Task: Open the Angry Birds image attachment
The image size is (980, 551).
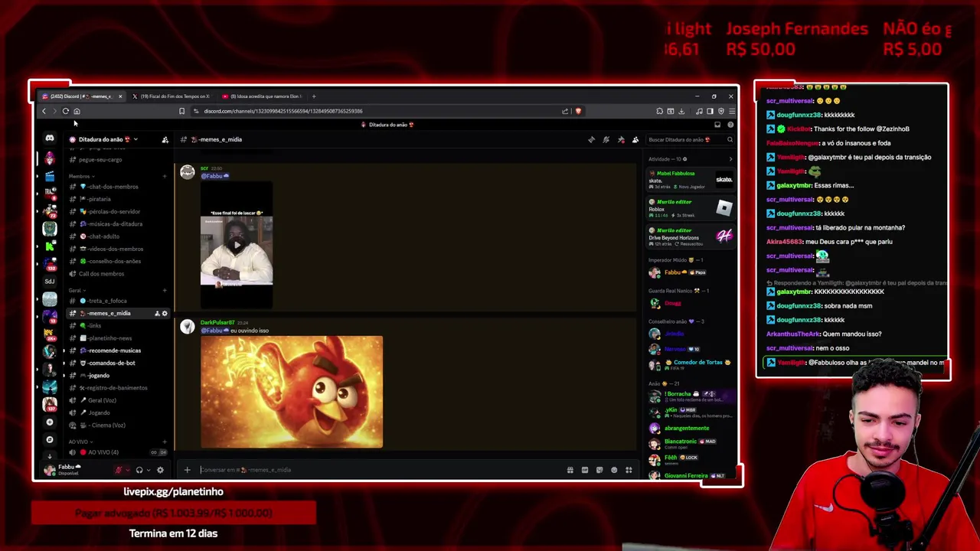Action: (x=292, y=391)
